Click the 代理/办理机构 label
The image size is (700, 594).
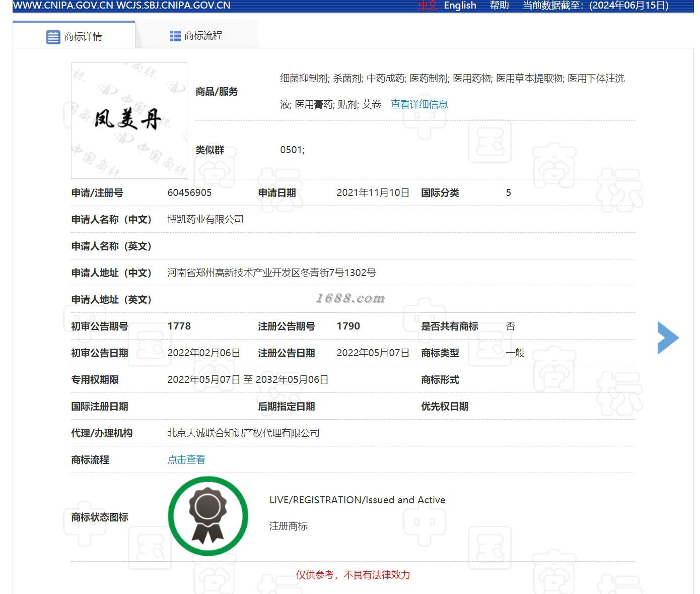[x=102, y=433]
